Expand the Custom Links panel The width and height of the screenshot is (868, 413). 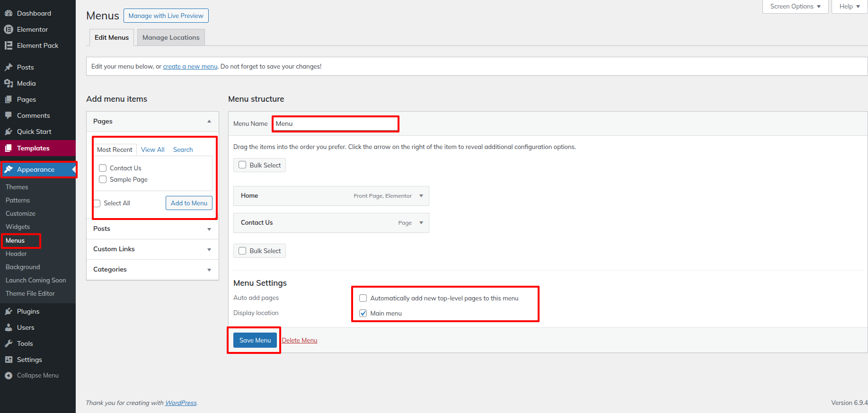(152, 249)
